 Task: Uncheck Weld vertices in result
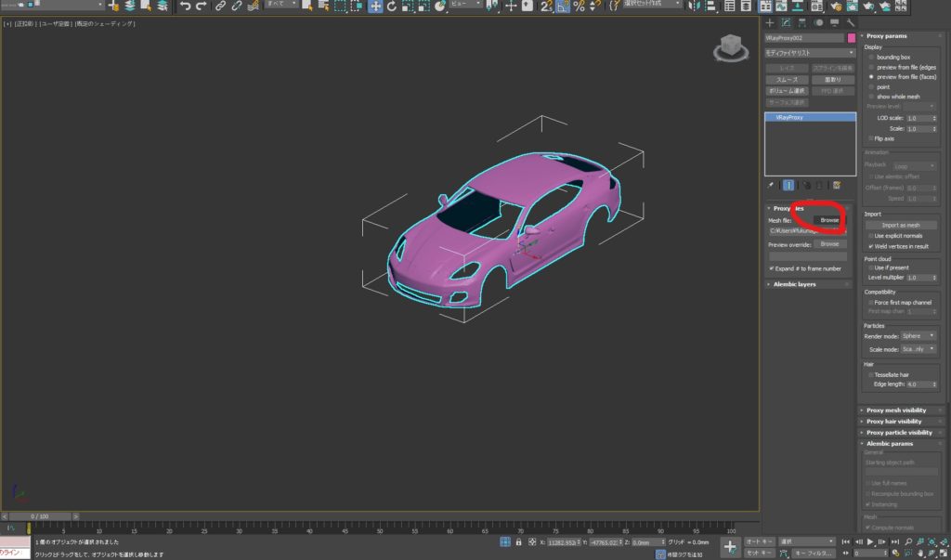point(869,246)
